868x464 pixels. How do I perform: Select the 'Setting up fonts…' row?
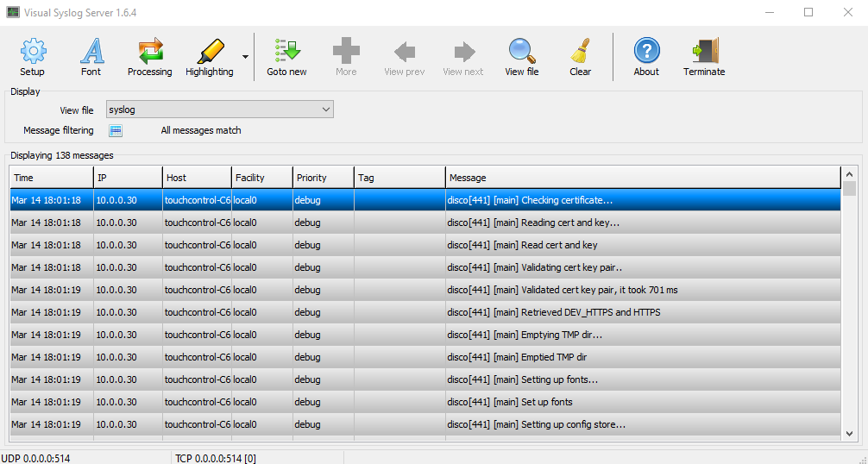425,379
